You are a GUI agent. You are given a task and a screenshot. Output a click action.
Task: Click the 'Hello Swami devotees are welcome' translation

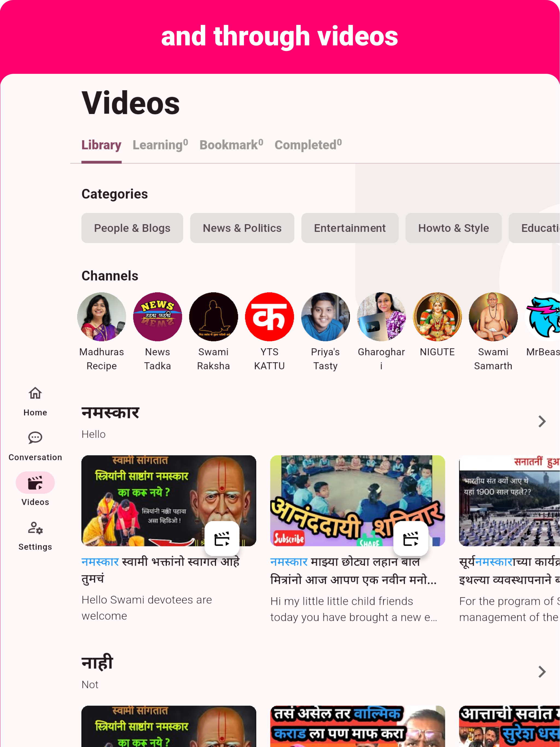click(147, 608)
